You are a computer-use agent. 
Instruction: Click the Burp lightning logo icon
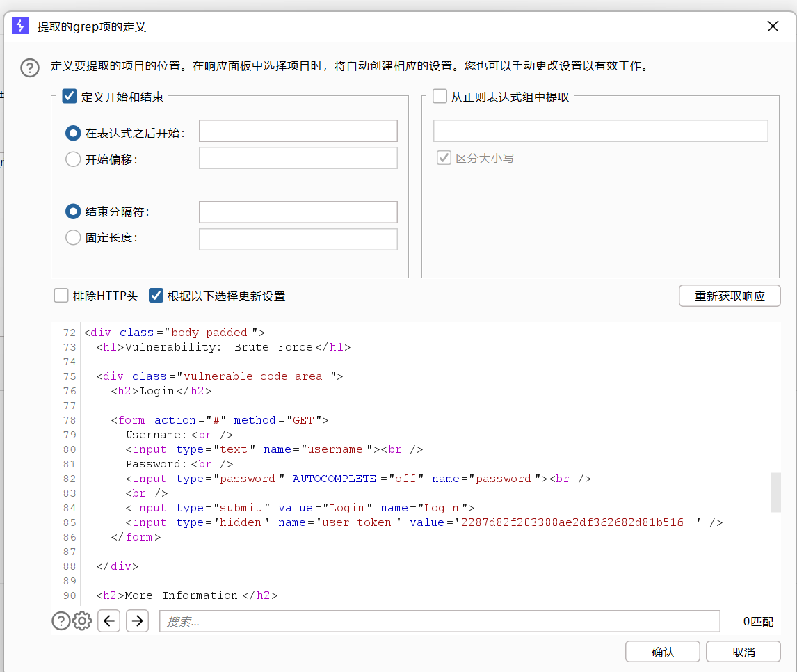coord(20,26)
